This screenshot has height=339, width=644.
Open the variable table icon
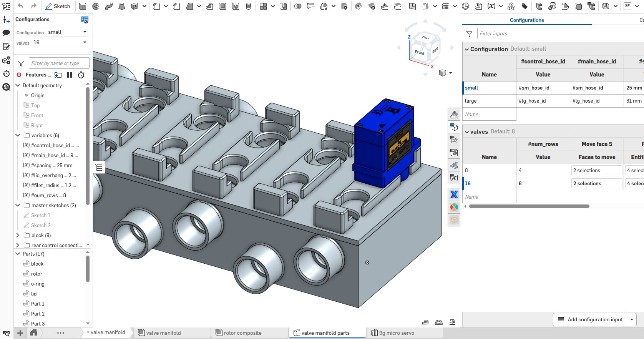click(x=454, y=178)
